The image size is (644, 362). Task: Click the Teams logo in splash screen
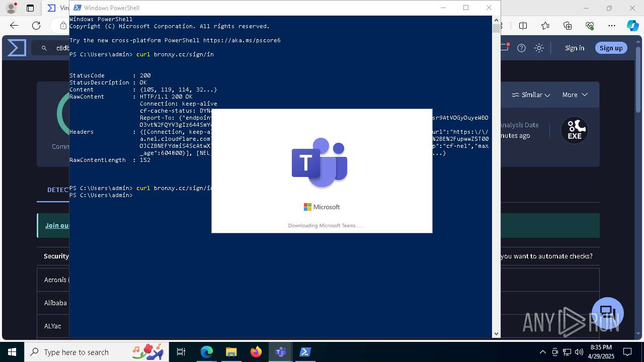(x=320, y=163)
